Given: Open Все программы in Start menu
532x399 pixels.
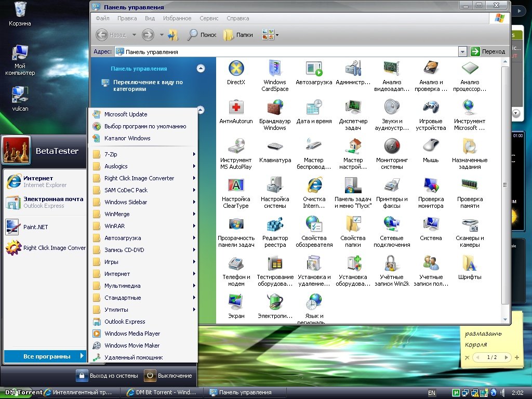Looking at the screenshot, I should [x=45, y=356].
